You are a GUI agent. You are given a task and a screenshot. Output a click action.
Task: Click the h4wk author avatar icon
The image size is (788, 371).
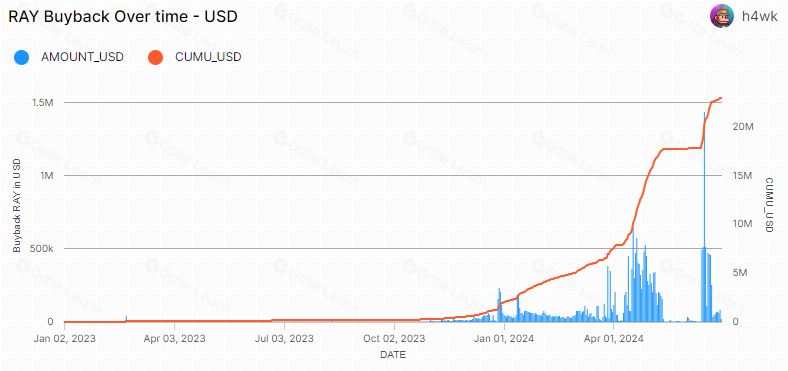pos(722,17)
